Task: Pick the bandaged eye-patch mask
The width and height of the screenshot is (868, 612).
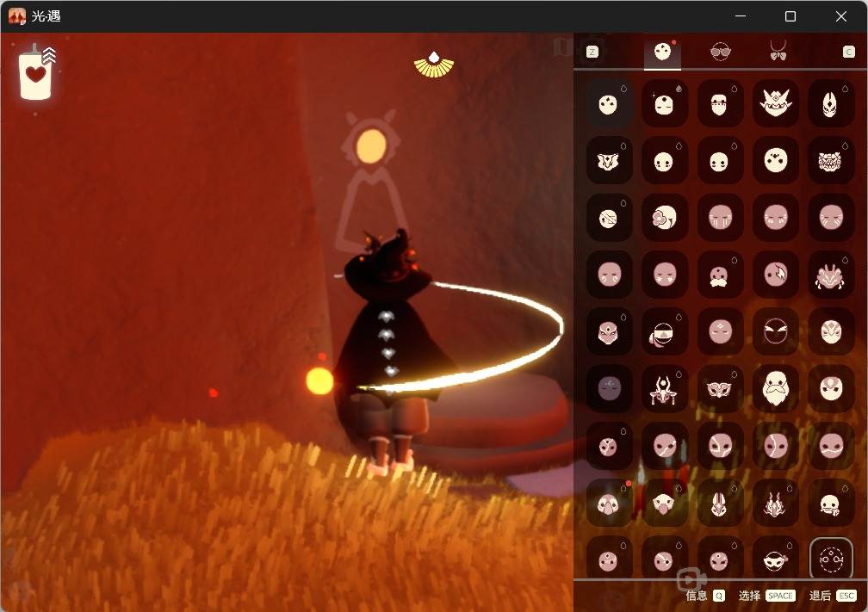Action: (x=609, y=218)
